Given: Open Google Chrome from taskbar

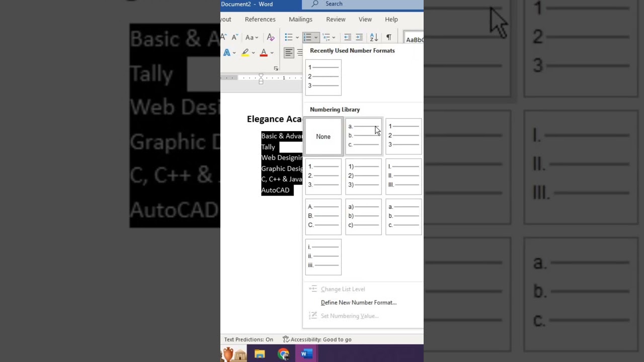Looking at the screenshot, I should pos(283,354).
